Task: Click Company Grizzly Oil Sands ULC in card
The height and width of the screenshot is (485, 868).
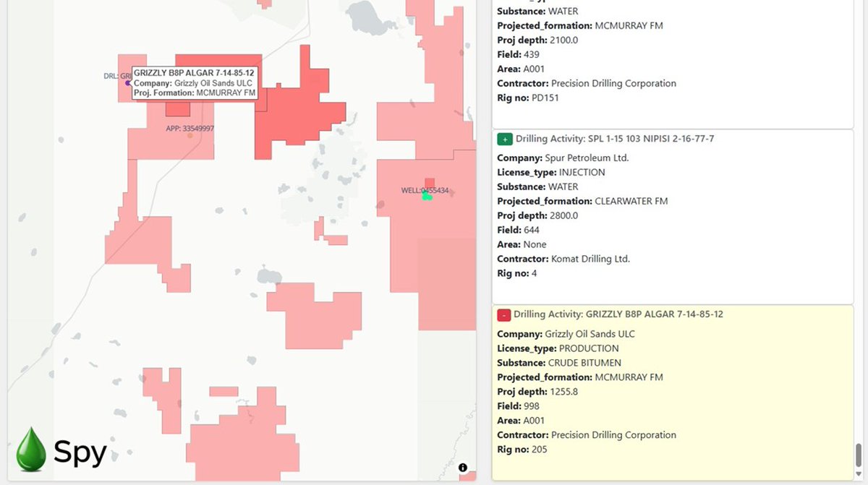Action: pyautogui.click(x=566, y=334)
